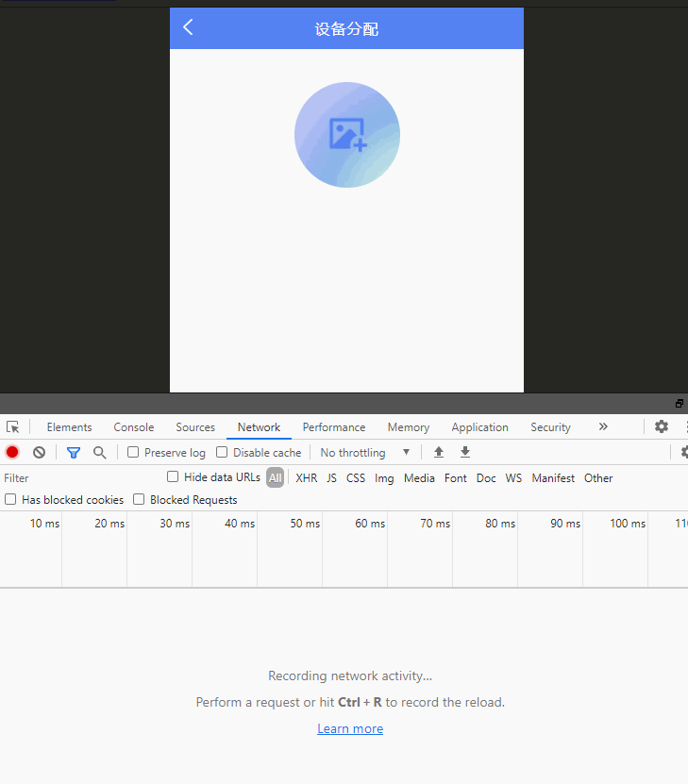The height and width of the screenshot is (784, 688).
Task: Switch to the Performance tab
Action: (x=334, y=427)
